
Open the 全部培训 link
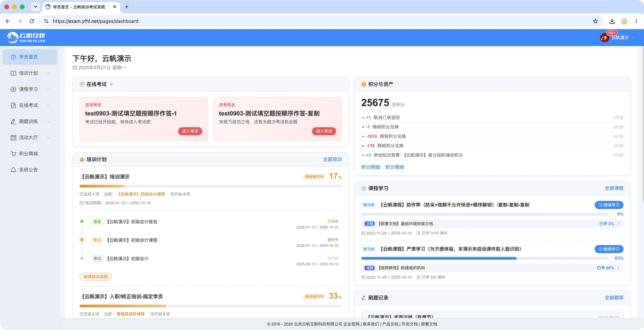pyautogui.click(x=332, y=159)
